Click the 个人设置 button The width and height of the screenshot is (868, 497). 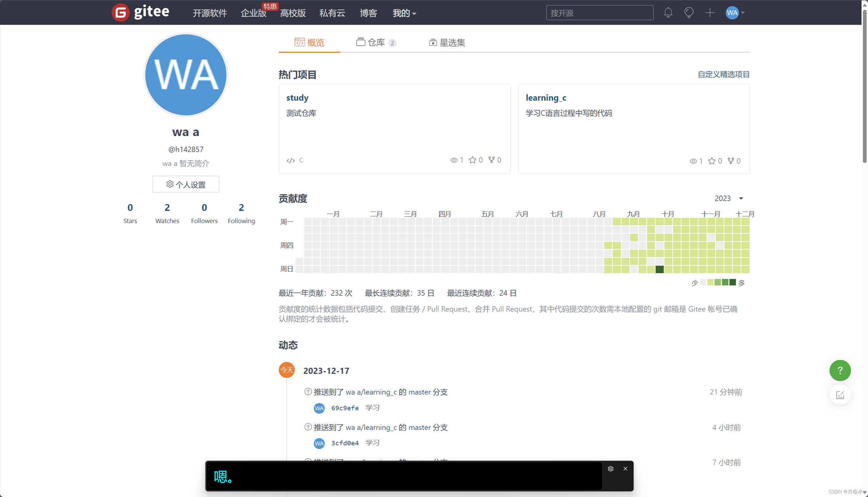tap(186, 184)
